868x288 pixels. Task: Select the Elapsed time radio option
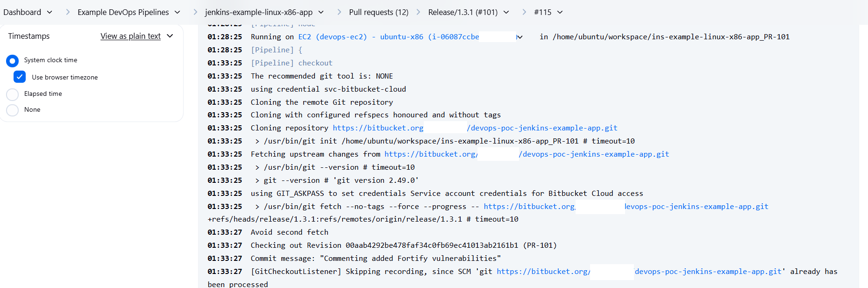point(13,94)
